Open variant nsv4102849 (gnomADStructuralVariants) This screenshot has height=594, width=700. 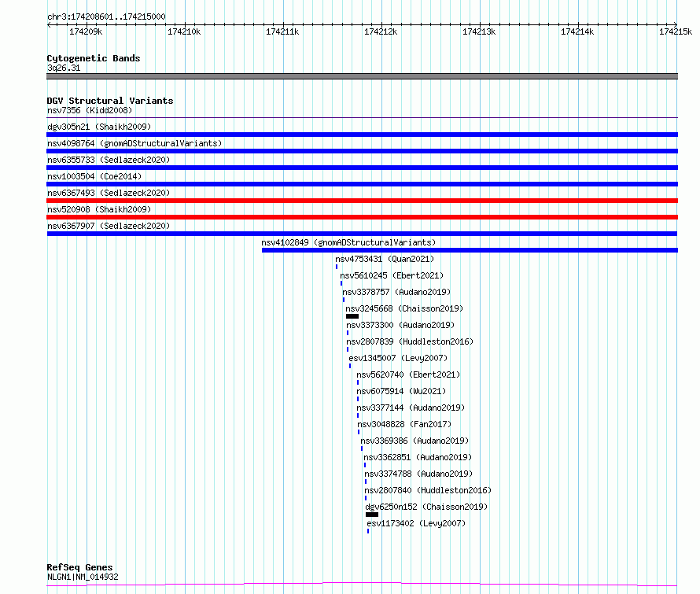[x=348, y=242]
